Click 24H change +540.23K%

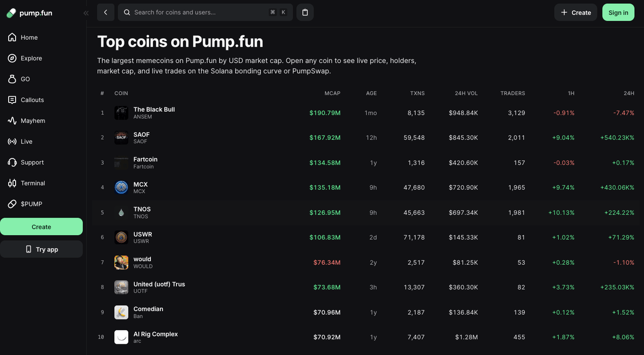(x=617, y=137)
